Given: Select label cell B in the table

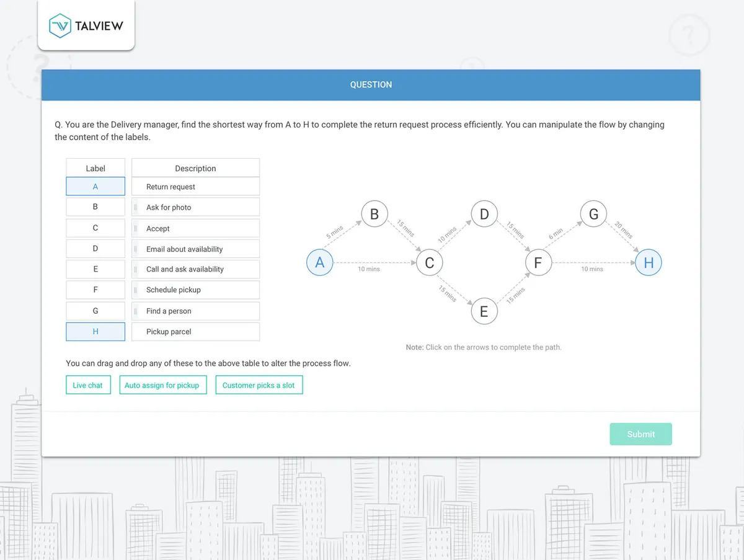Looking at the screenshot, I should 95,207.
